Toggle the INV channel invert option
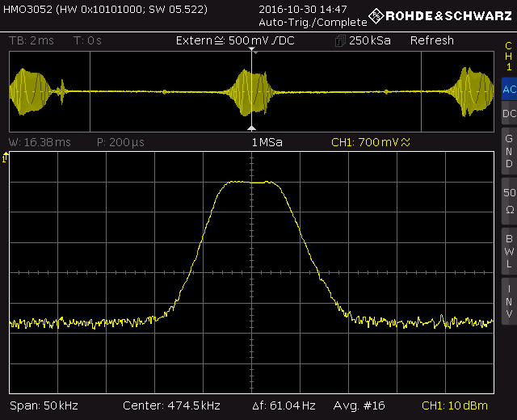517x420 pixels. click(x=508, y=300)
